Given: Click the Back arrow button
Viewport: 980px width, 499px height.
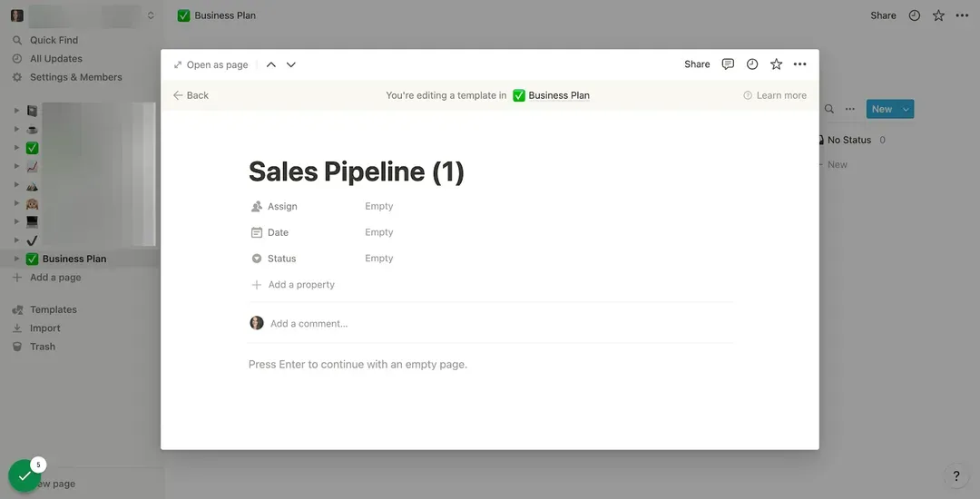Looking at the screenshot, I should coord(191,95).
